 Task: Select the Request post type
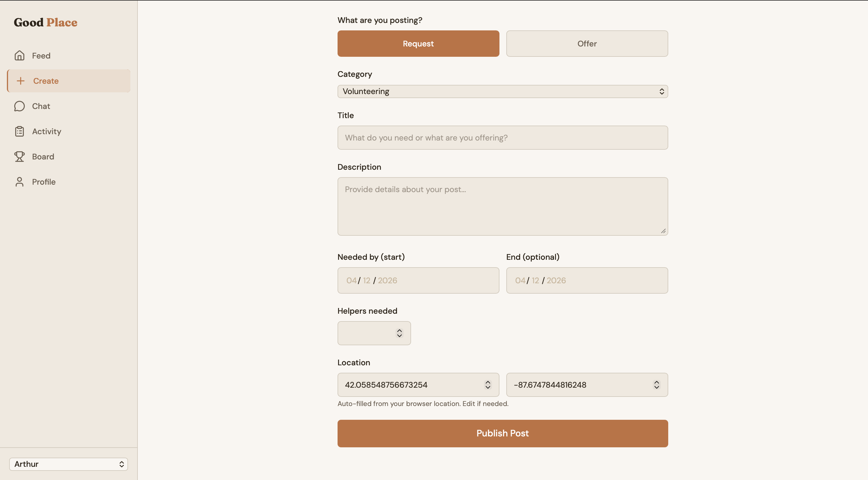point(418,44)
